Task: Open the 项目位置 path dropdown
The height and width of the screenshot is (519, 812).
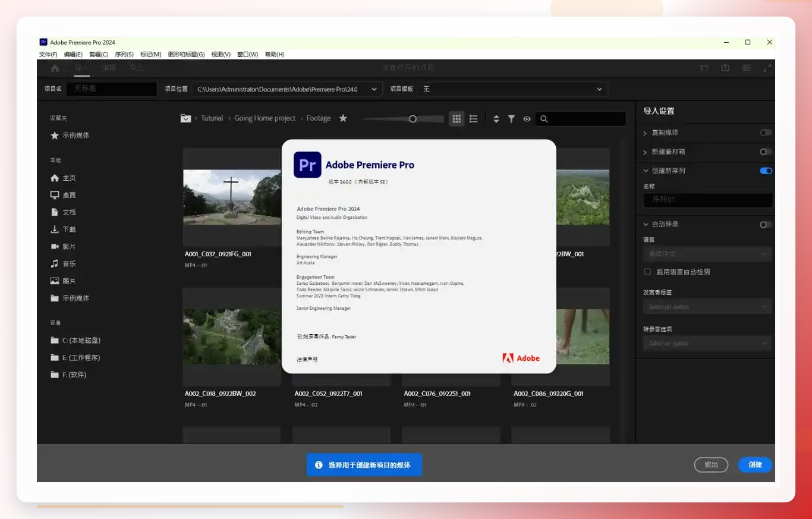Action: 287,89
